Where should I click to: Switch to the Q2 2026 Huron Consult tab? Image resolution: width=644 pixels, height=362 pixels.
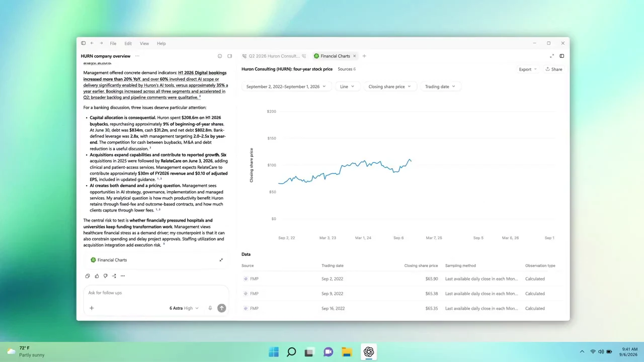point(274,56)
